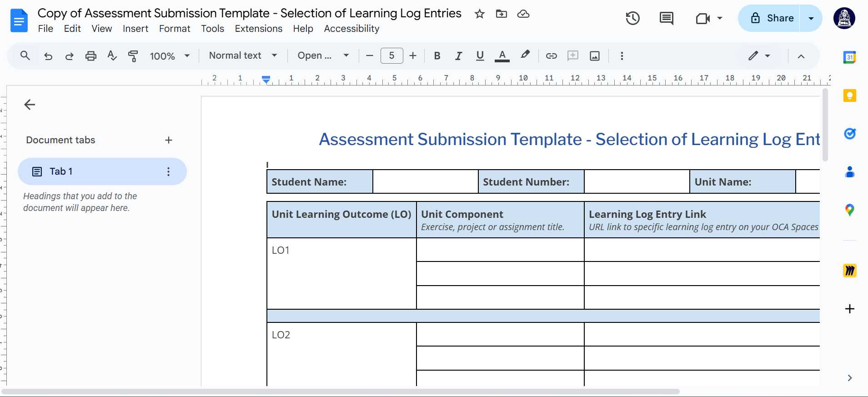Image resolution: width=868 pixels, height=397 pixels.
Task: Click the font size field
Action: [391, 55]
